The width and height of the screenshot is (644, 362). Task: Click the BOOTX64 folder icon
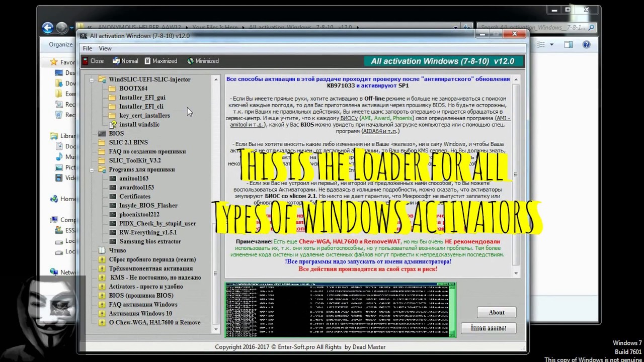[x=112, y=88]
